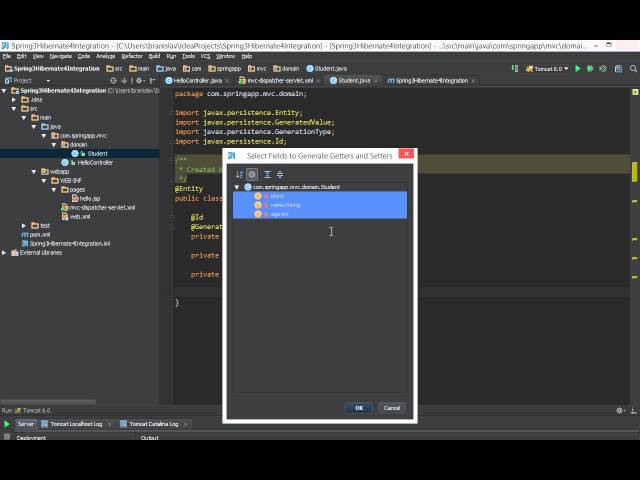This screenshot has width=640, height=480.
Task: Open the Tomcat 6.0 run configuration dropdown
Action: 547,69
